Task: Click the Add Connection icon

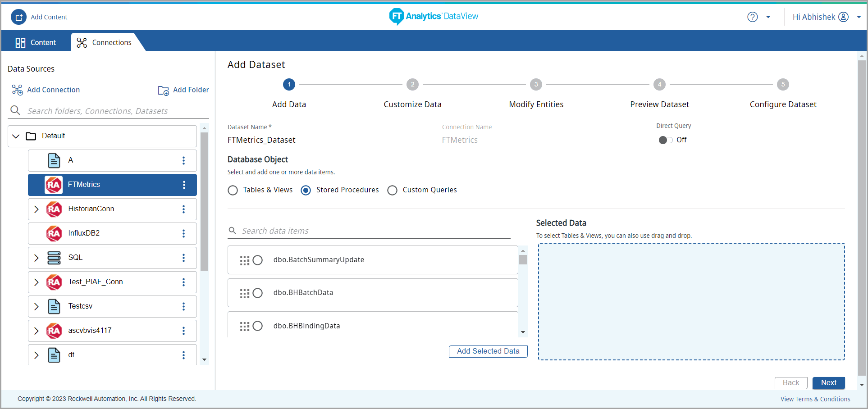Action: click(x=17, y=90)
